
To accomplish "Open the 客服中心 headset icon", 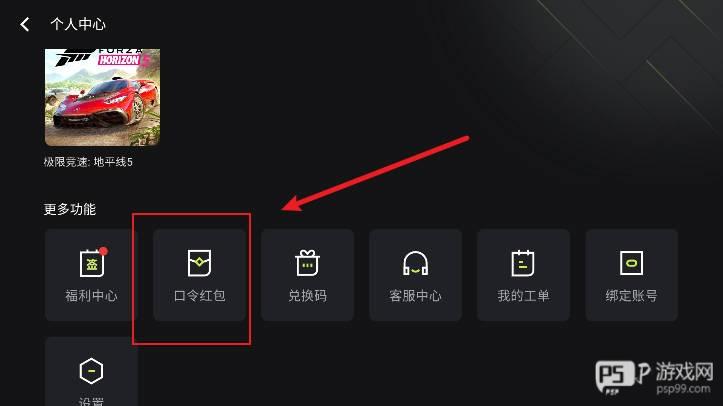I will click(x=415, y=263).
